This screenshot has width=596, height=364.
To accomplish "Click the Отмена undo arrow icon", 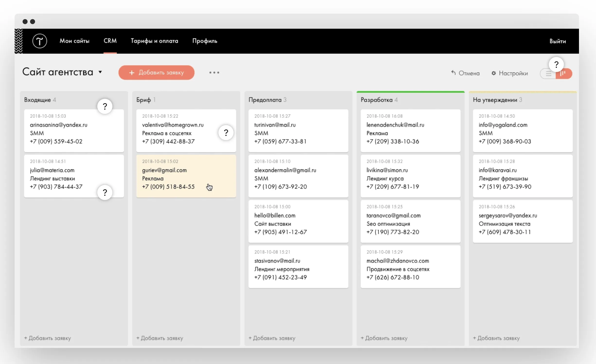I will point(453,73).
